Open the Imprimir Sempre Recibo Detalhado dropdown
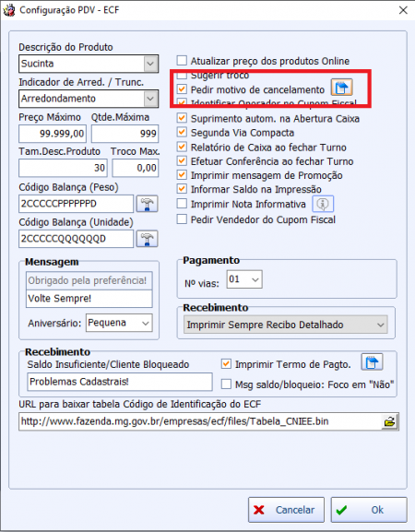Image resolution: width=415 pixels, height=532 pixels. tap(285, 325)
